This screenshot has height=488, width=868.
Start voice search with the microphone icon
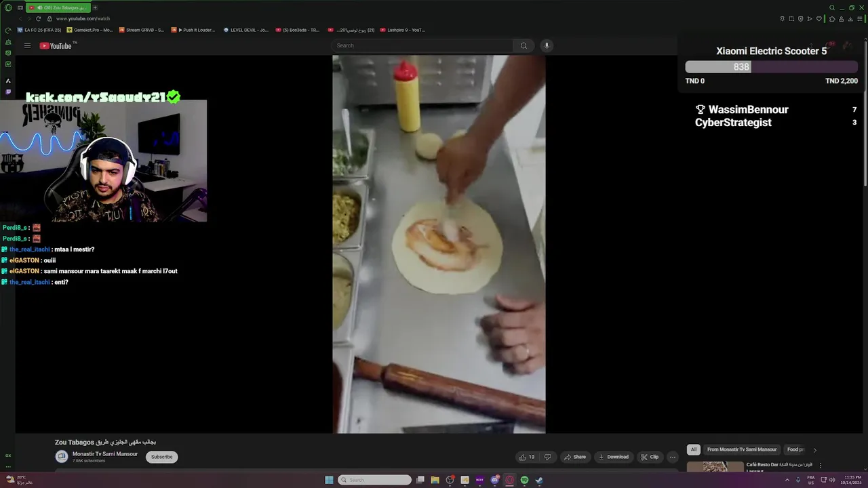[547, 45]
